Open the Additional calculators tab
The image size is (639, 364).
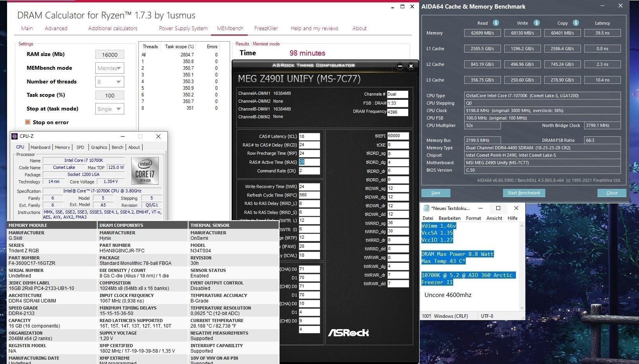(x=113, y=28)
